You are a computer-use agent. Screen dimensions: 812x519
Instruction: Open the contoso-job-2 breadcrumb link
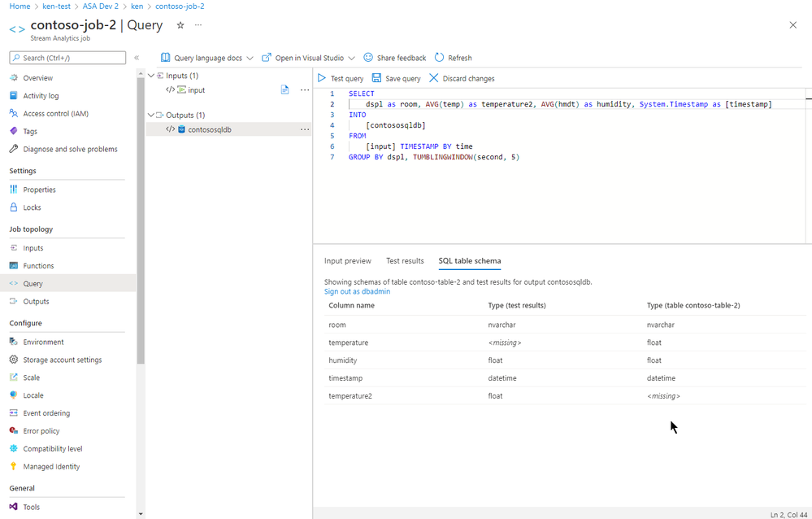pyautogui.click(x=180, y=7)
